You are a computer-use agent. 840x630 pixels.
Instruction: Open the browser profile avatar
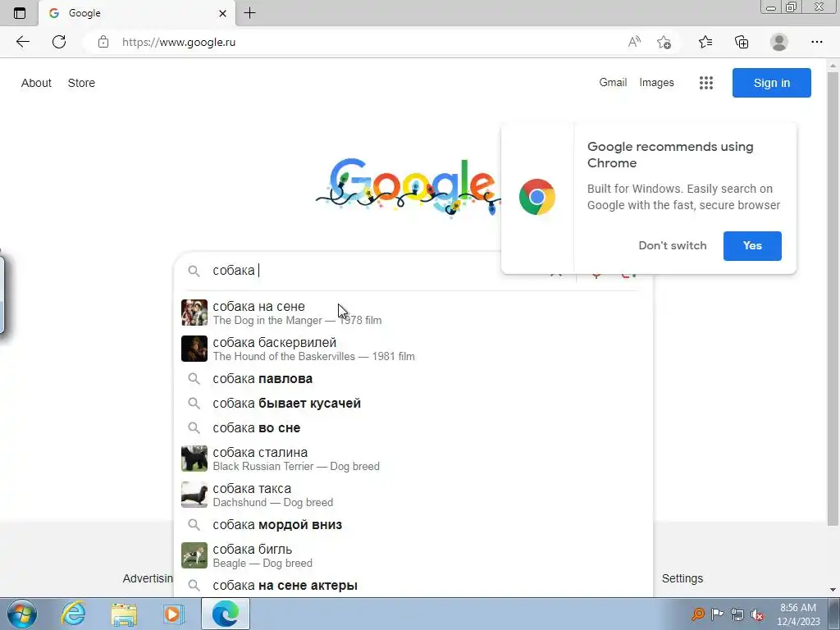click(779, 42)
